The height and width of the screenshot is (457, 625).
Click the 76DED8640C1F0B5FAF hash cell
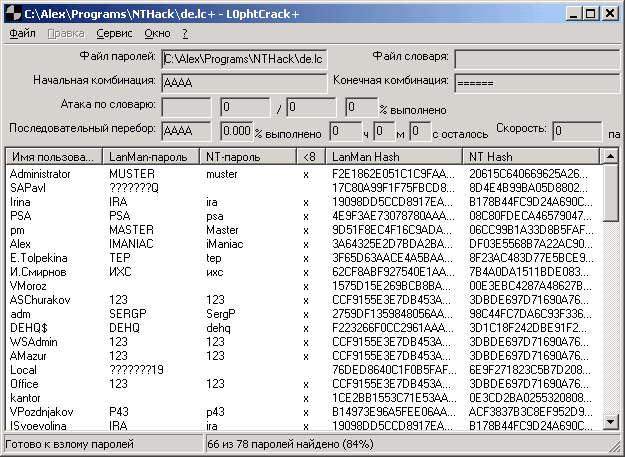[x=394, y=370]
